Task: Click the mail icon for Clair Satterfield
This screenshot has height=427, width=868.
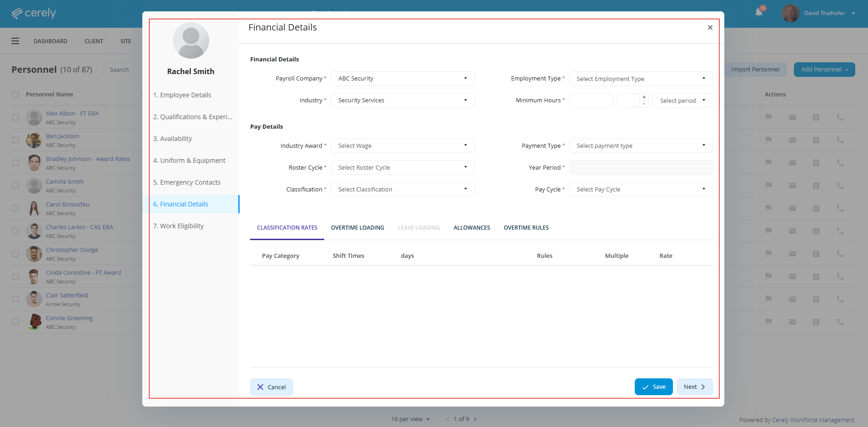Action: pos(793,299)
